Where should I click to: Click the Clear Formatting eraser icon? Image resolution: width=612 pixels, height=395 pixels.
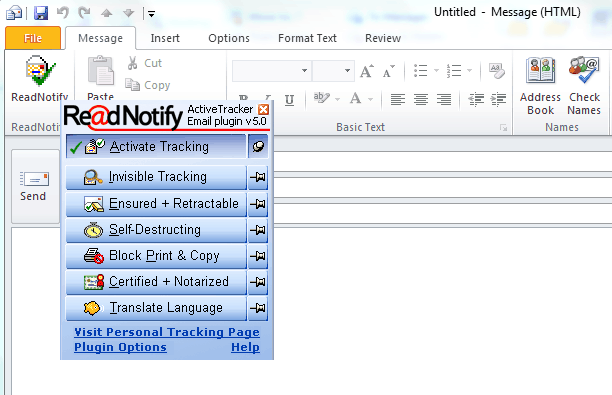click(496, 71)
